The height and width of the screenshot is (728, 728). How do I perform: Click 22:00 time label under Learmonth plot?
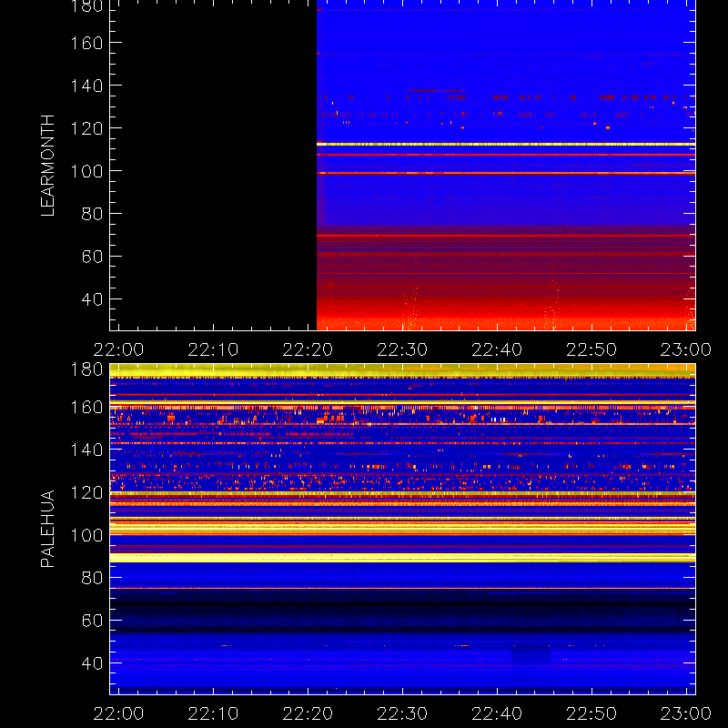pos(118,349)
